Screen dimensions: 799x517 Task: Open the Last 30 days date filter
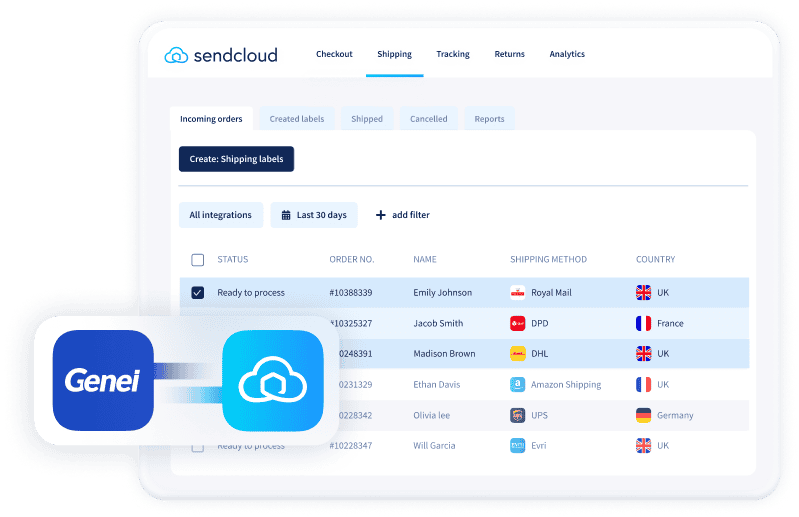[313, 215]
